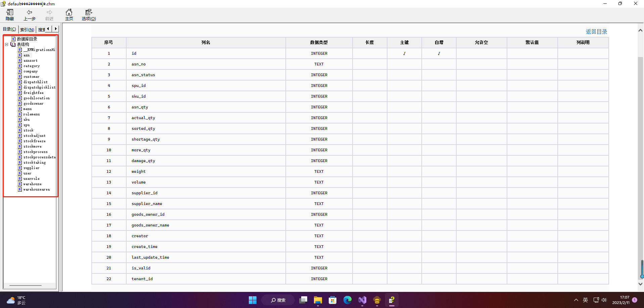
Task: Open Visual Studio from the taskbar
Action: point(362,300)
